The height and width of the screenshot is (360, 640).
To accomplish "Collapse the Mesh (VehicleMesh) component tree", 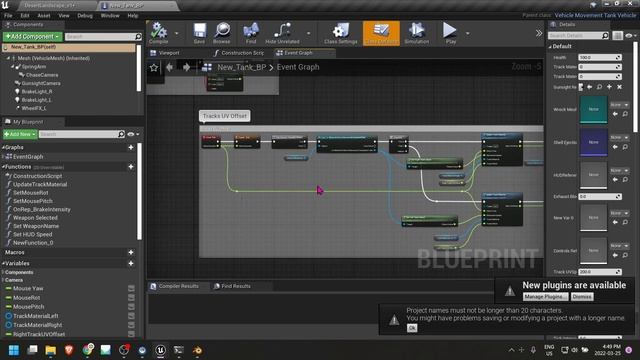I will (8, 58).
